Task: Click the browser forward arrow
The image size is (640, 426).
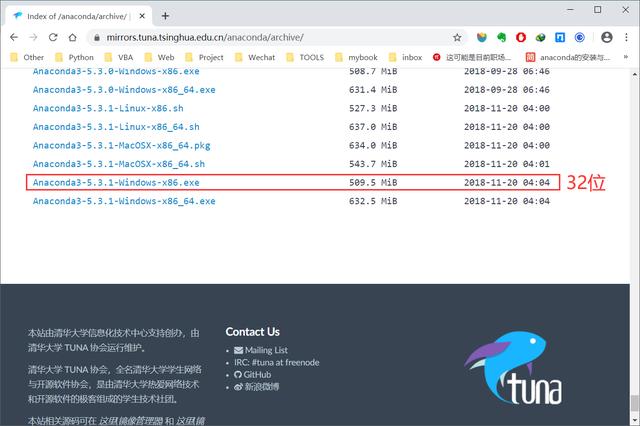Action: pos(33,38)
